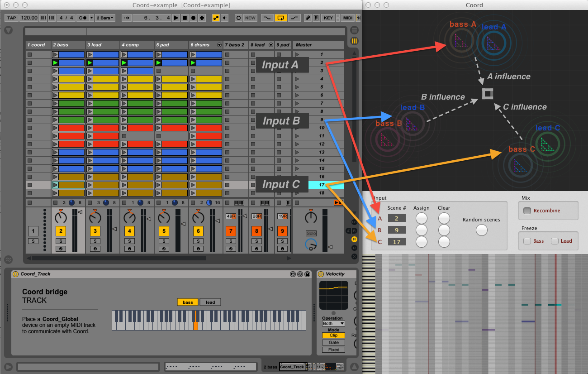
Task: Select the 2 bass track header
Action: (x=68, y=45)
